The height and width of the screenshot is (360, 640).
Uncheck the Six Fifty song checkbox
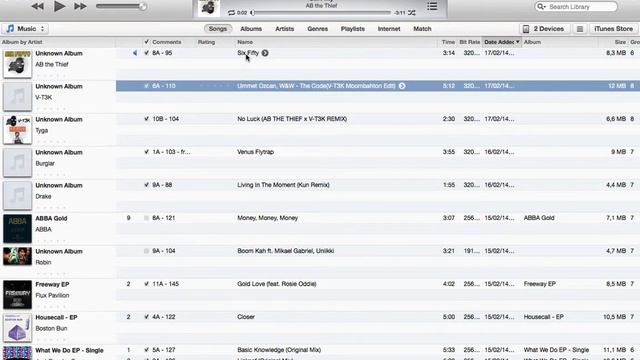[x=147, y=53]
